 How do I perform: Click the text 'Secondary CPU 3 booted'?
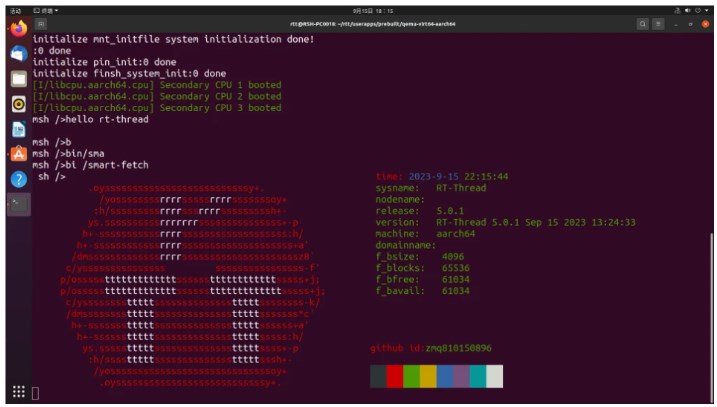(x=220, y=108)
